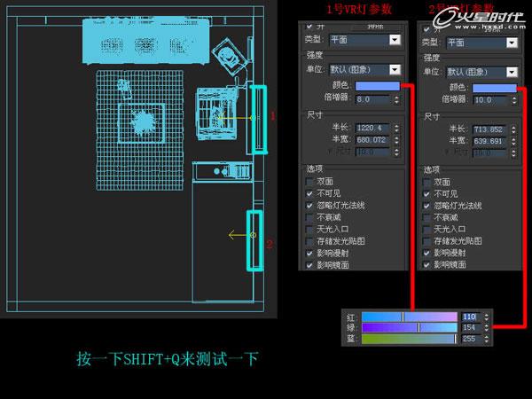Toggle the 开 checkbox in light 1 panel
Image resolution: width=532 pixels, height=399 pixels.
(x=309, y=26)
